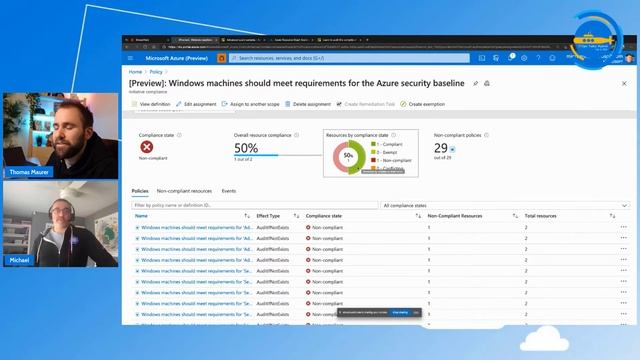Pin this blade using the pin icon
640x360 pixels.
[476, 83]
